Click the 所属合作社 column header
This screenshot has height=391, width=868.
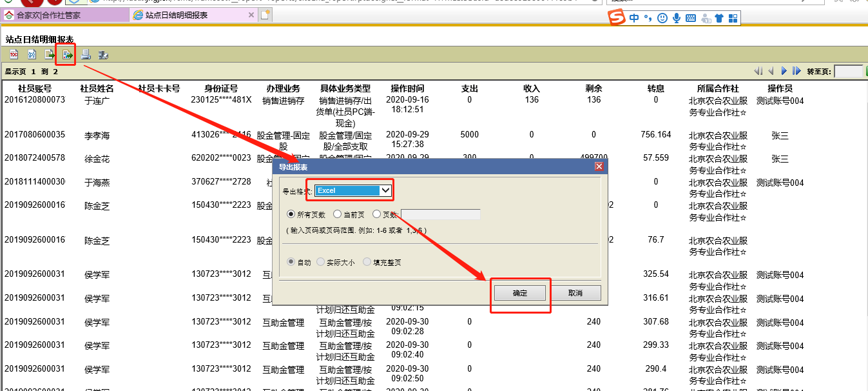click(718, 88)
